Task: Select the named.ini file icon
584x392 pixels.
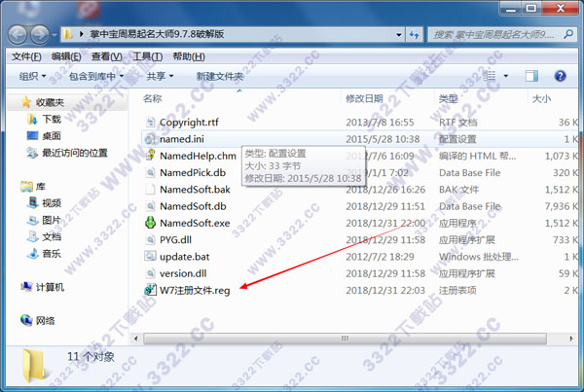Action: pos(150,139)
